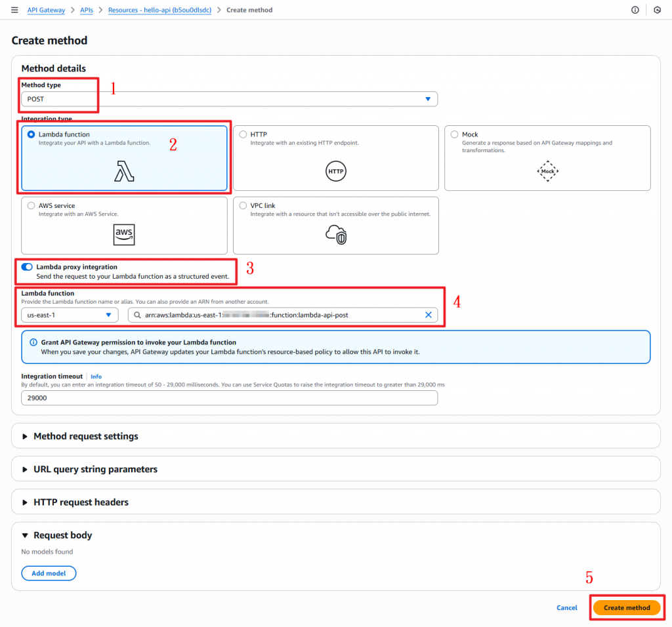Image resolution: width=672 pixels, height=627 pixels.
Task: Open Integration timeout Info link
Action: (96, 376)
